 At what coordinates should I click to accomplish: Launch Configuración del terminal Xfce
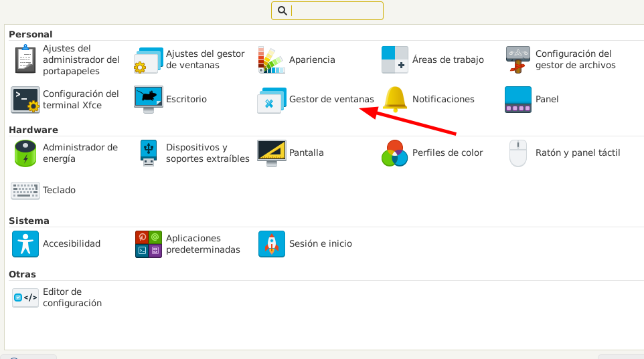pos(25,99)
